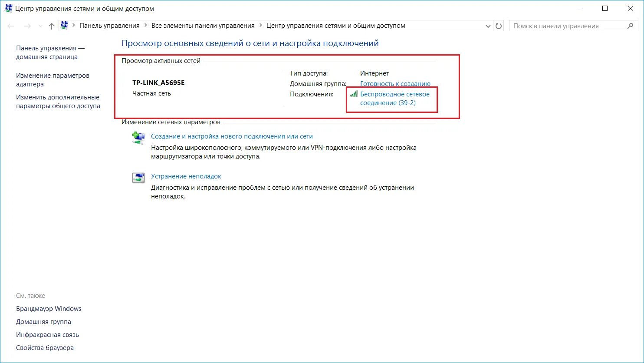The height and width of the screenshot is (363, 644).
Task: Click 'Готовность к созданию' homegroup link
Action: click(x=395, y=84)
